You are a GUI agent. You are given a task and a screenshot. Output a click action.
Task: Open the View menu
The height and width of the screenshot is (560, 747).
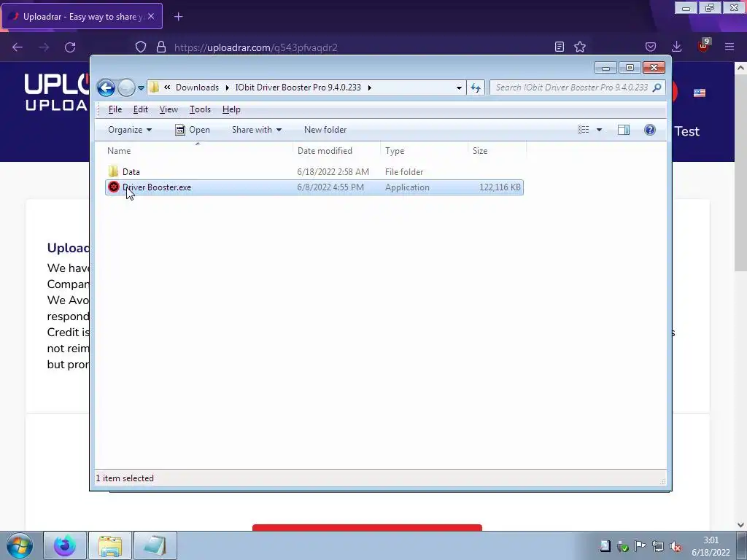(169, 109)
